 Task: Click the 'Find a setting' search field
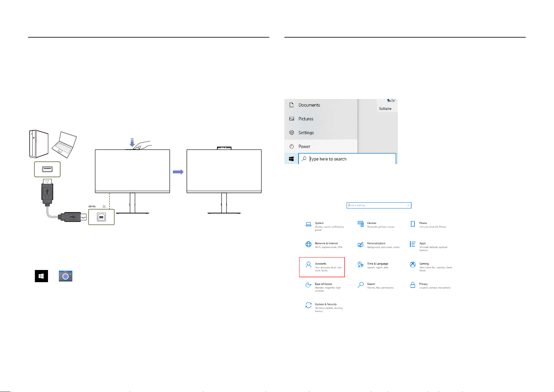[379, 205]
